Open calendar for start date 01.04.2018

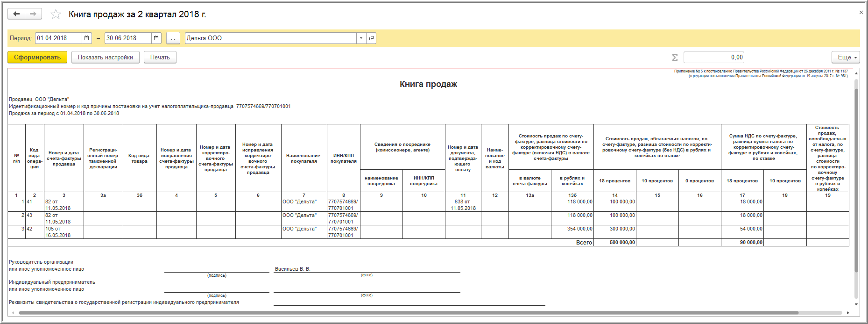(87, 38)
